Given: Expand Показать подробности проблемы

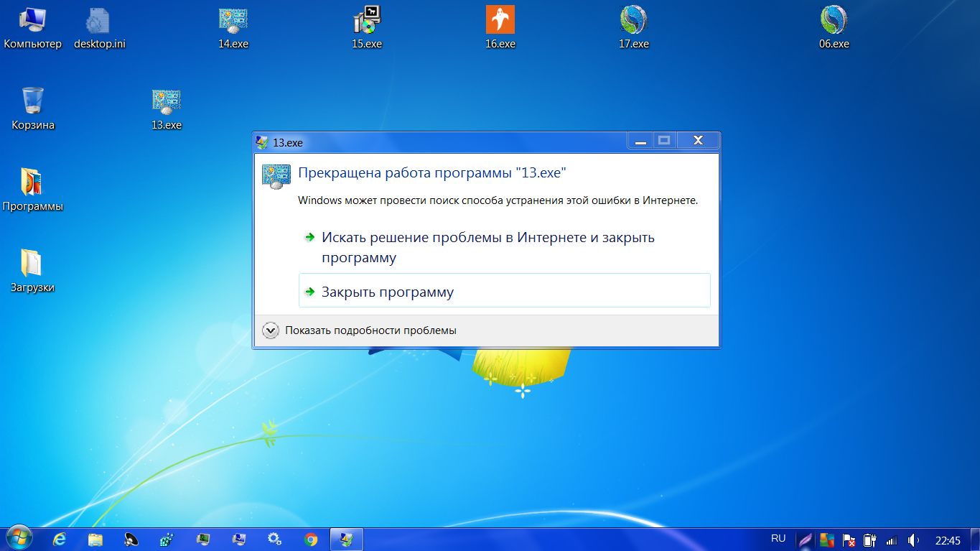Looking at the screenshot, I should 360,330.
